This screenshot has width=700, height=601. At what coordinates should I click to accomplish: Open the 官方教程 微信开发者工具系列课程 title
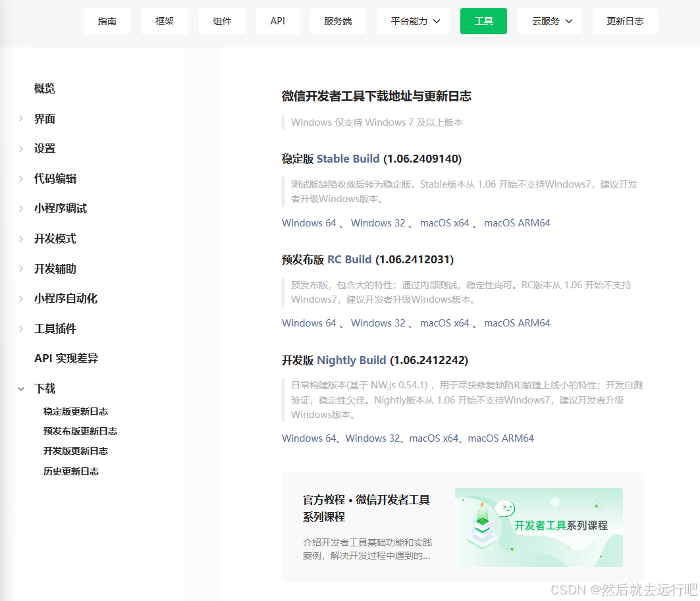(x=366, y=508)
